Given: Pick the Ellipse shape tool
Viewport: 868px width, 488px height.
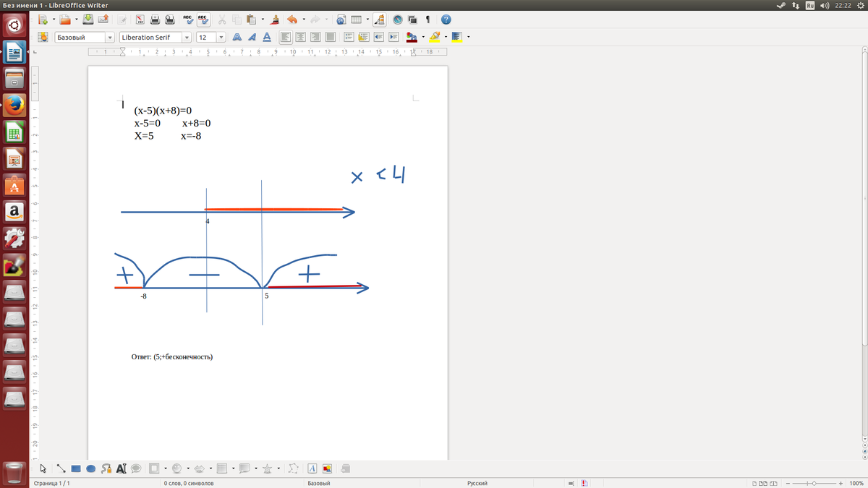Looking at the screenshot, I should 90,468.
